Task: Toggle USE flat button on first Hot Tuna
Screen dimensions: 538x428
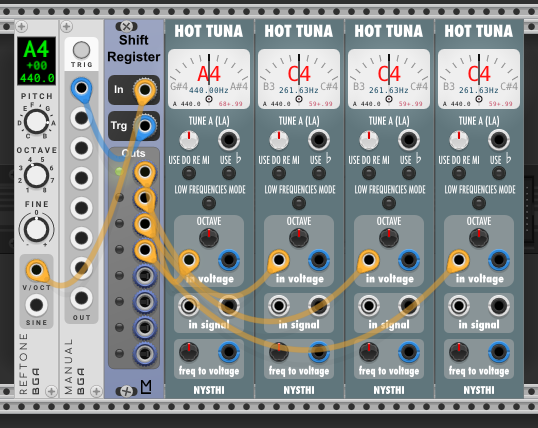Action: [x=229, y=173]
